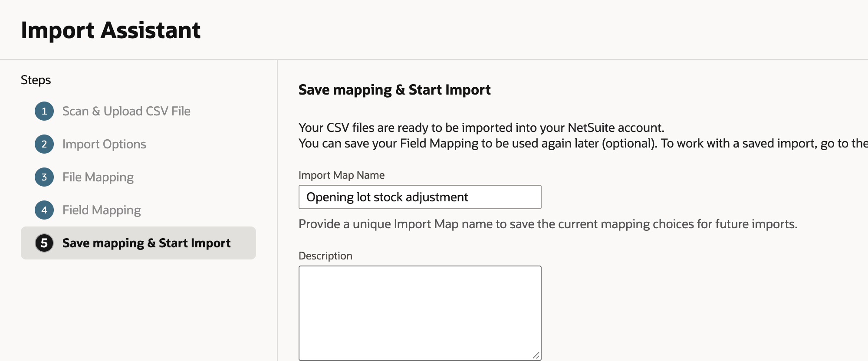Screen dimensions: 868x361
Task: Click the Import Assistant page title
Action: [111, 30]
